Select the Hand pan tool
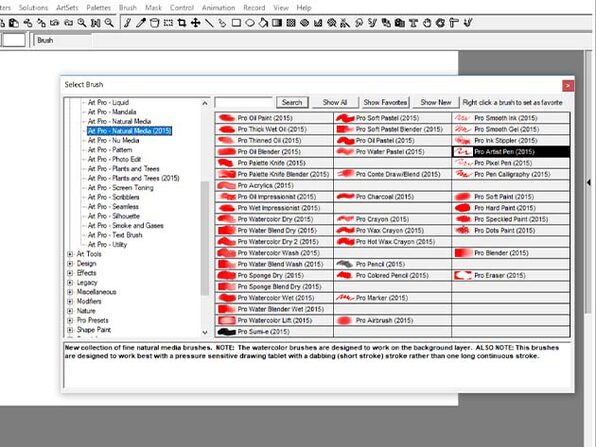The width and height of the screenshot is (596, 447). point(427,23)
